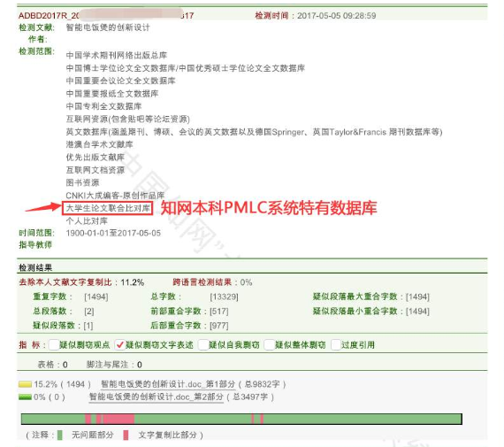Screen dimensions: 504x447
Task: Click the red legend swatch for 文字复制比部分
Action: point(126,435)
